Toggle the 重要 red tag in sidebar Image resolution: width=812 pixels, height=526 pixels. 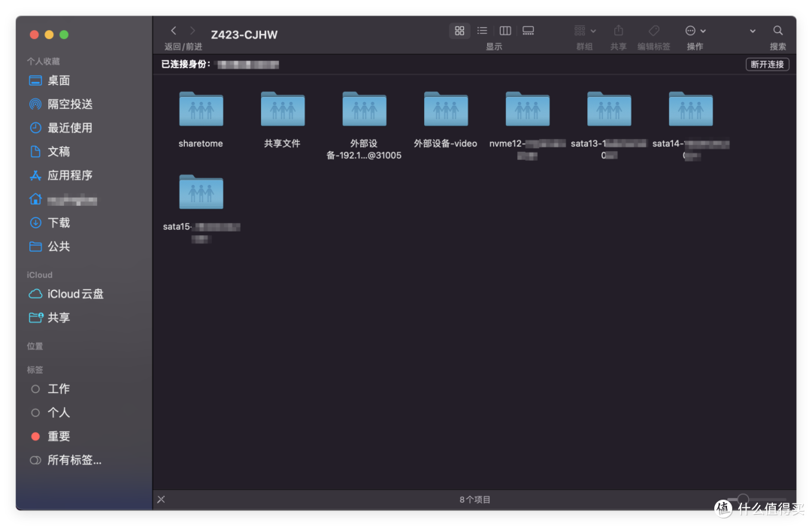point(59,436)
